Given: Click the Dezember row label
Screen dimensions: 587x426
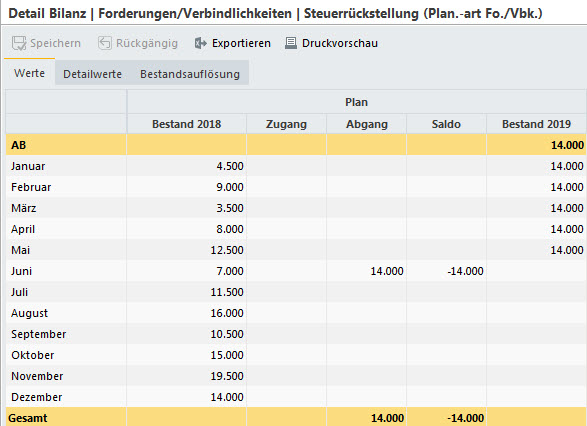Looking at the screenshot, I should pyautogui.click(x=37, y=397).
